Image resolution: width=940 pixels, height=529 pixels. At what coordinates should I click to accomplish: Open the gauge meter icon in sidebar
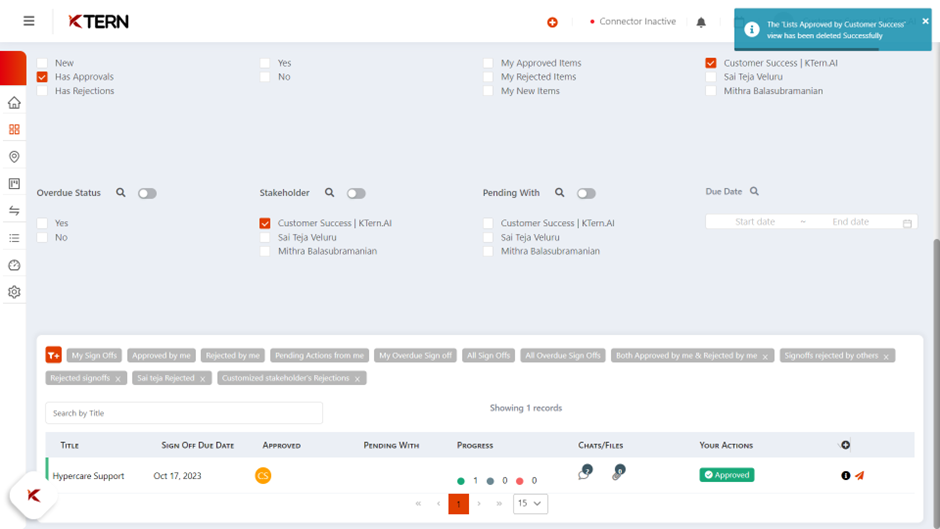click(14, 265)
